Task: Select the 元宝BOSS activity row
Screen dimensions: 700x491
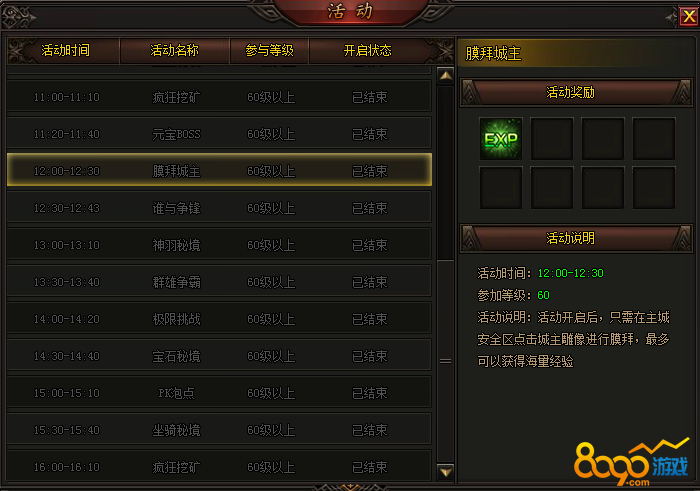Action: (x=219, y=133)
